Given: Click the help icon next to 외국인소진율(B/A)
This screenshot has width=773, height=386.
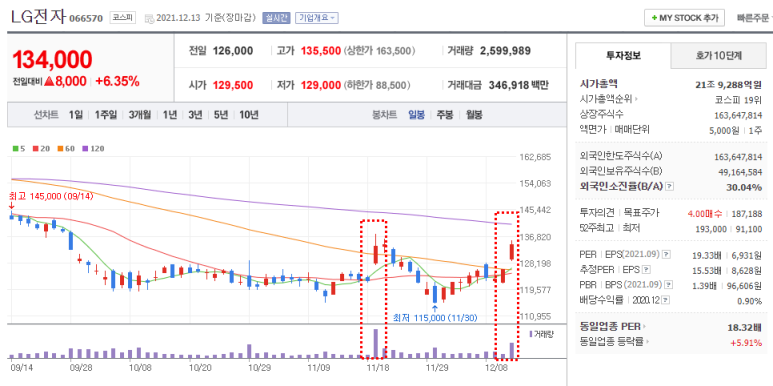Looking at the screenshot, I should coord(669,186).
